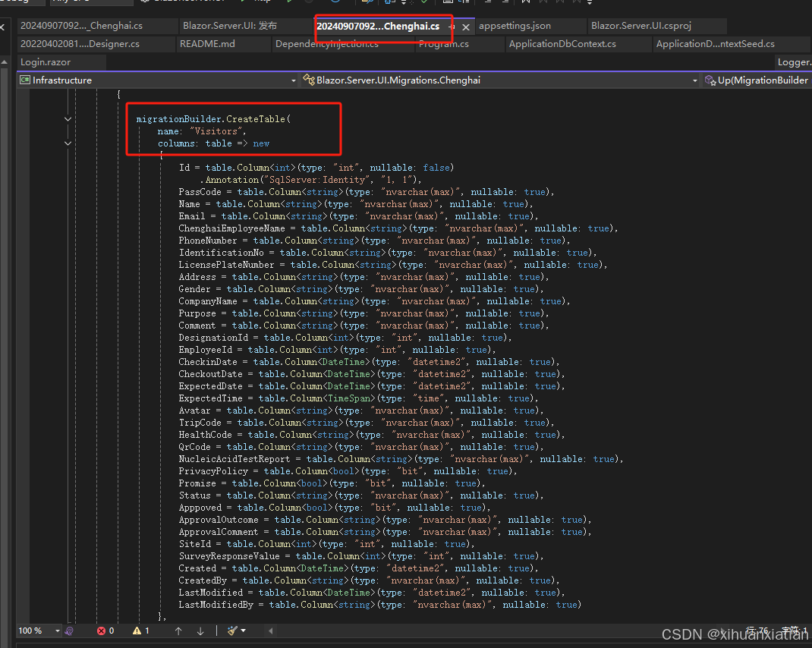Expand the Code Cleanup options arrow
Screen dimensions: 812x648
tap(244, 631)
